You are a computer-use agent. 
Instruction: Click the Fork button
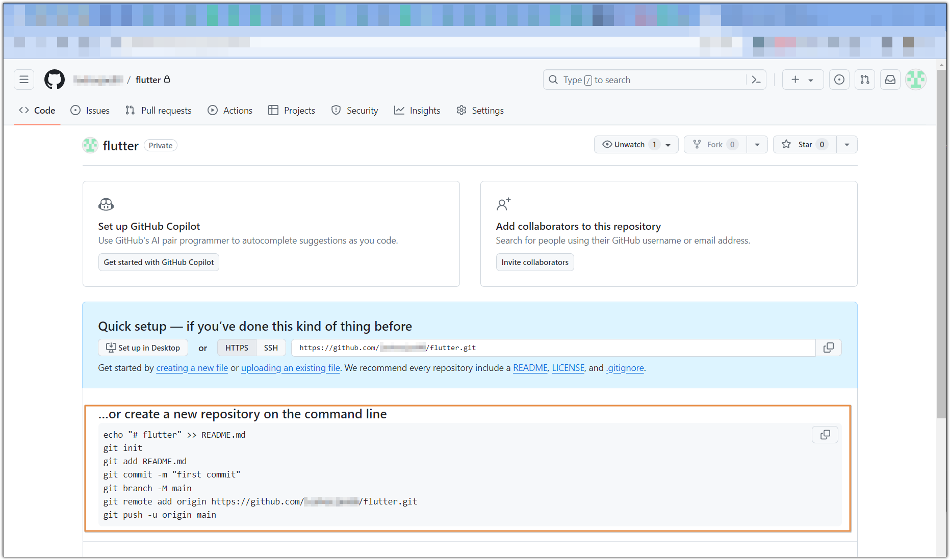[x=715, y=145]
